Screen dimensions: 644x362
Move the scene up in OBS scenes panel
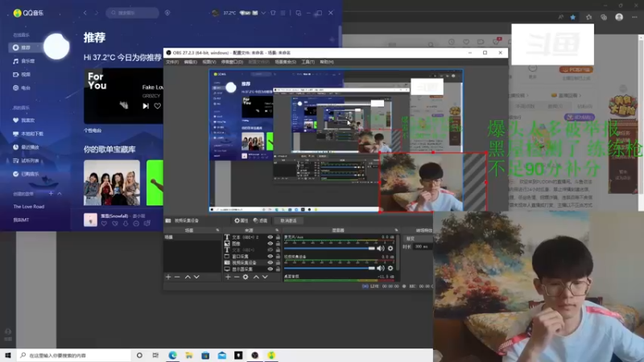188,277
